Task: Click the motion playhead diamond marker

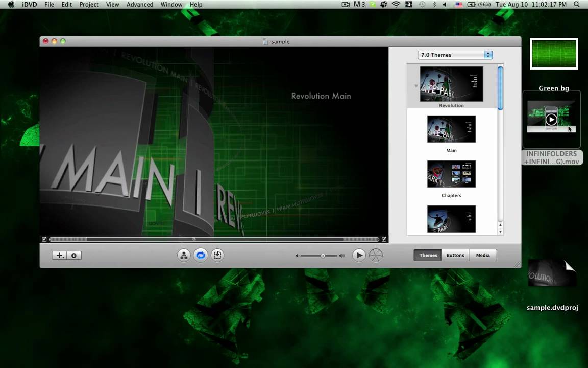Action: point(194,239)
